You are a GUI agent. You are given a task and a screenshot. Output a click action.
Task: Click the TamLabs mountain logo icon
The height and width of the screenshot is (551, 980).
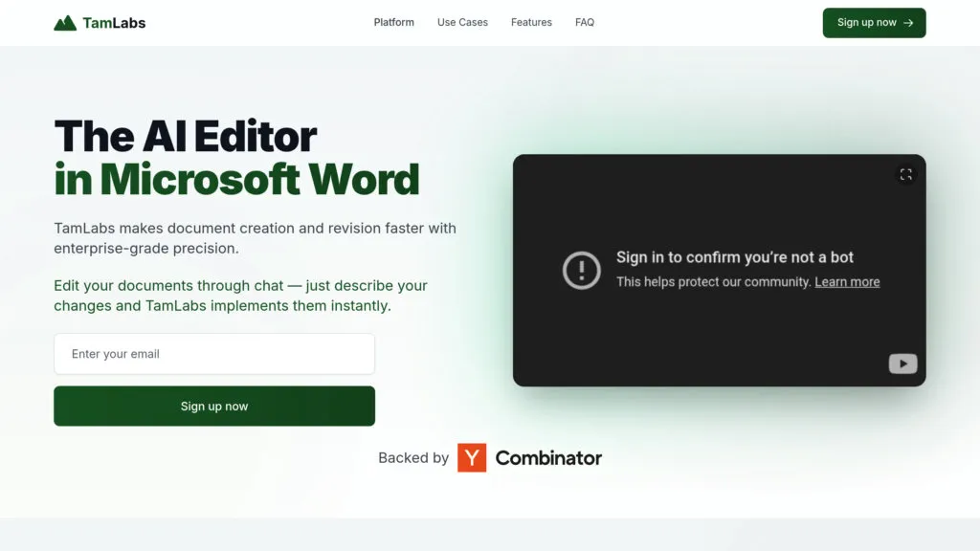click(65, 23)
